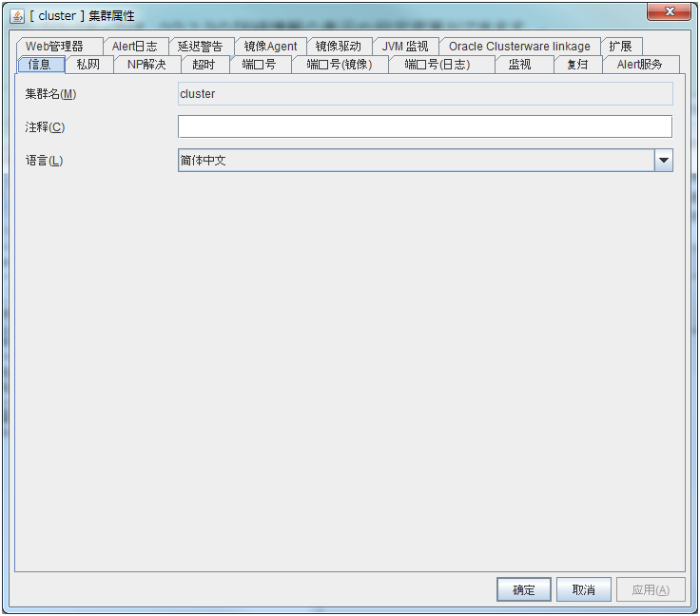Click the 取消 button

[x=583, y=589]
